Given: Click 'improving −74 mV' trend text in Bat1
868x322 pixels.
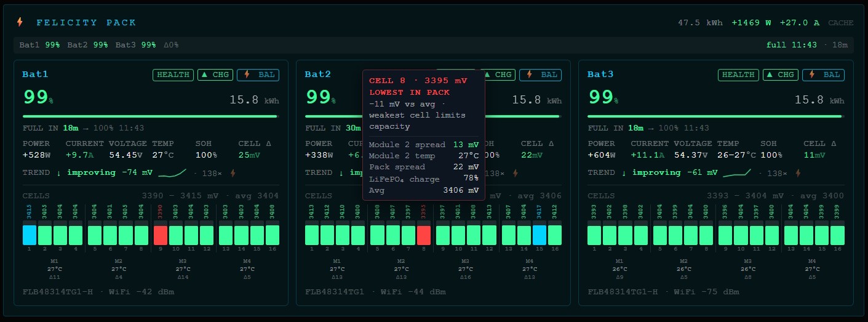Looking at the screenshot, I should 110,173.
